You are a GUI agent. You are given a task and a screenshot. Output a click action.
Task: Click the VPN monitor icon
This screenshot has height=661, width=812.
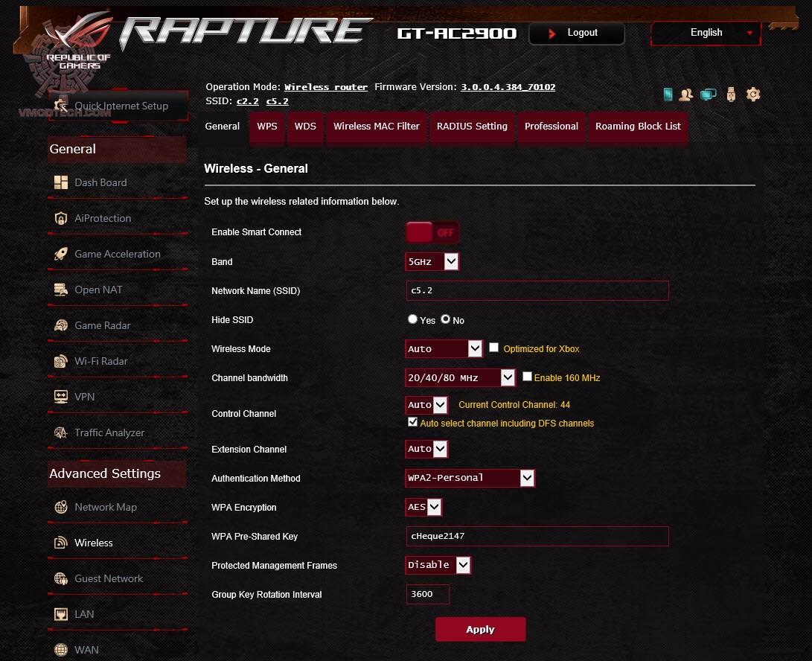61,397
